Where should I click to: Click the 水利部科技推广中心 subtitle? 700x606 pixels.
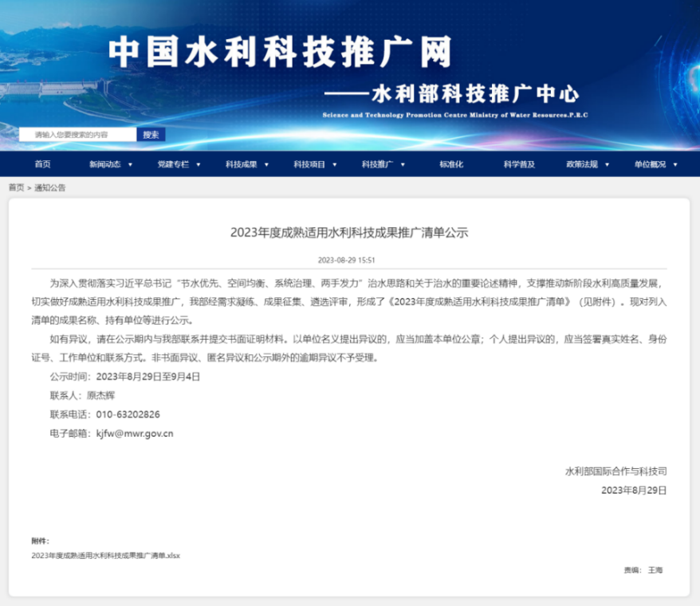[475, 94]
